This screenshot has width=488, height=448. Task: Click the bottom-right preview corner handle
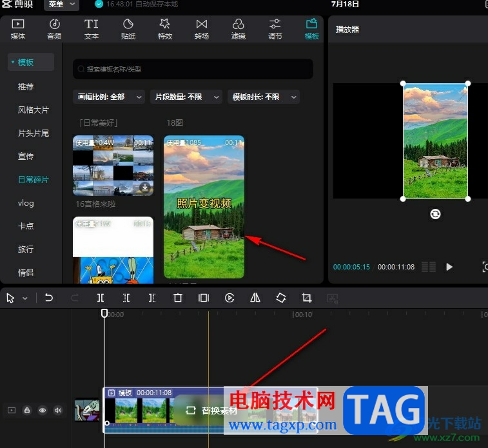pyautogui.click(x=468, y=199)
